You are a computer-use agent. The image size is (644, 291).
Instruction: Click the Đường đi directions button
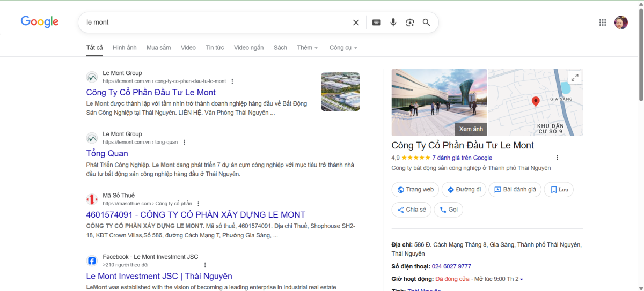464,190
